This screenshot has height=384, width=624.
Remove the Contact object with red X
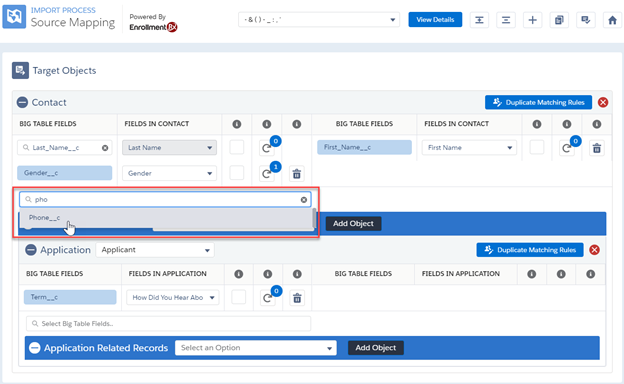tap(603, 102)
